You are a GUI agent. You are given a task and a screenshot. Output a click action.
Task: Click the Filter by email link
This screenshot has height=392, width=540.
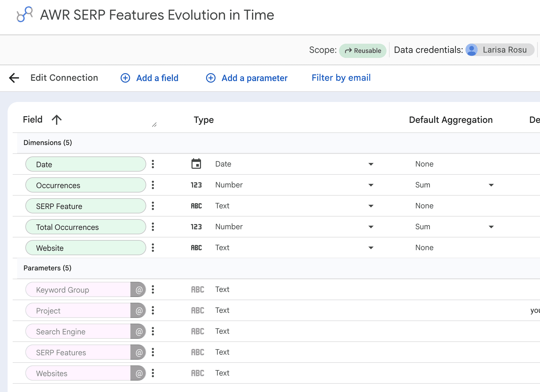[341, 78]
